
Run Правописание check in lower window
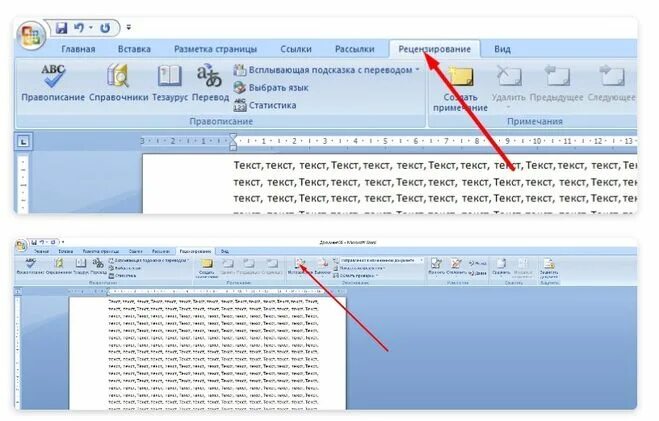(30, 267)
